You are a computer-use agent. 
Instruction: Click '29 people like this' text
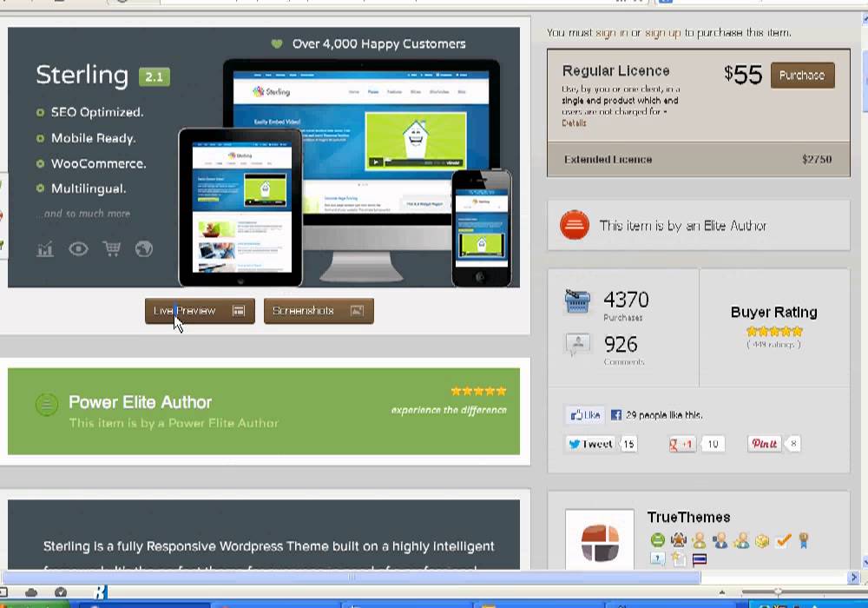tap(664, 415)
